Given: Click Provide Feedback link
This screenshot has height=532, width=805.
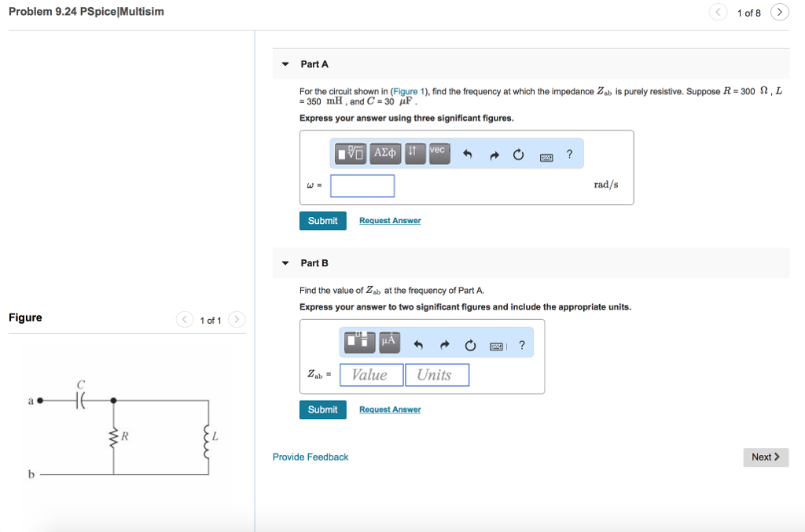Looking at the screenshot, I should (310, 457).
